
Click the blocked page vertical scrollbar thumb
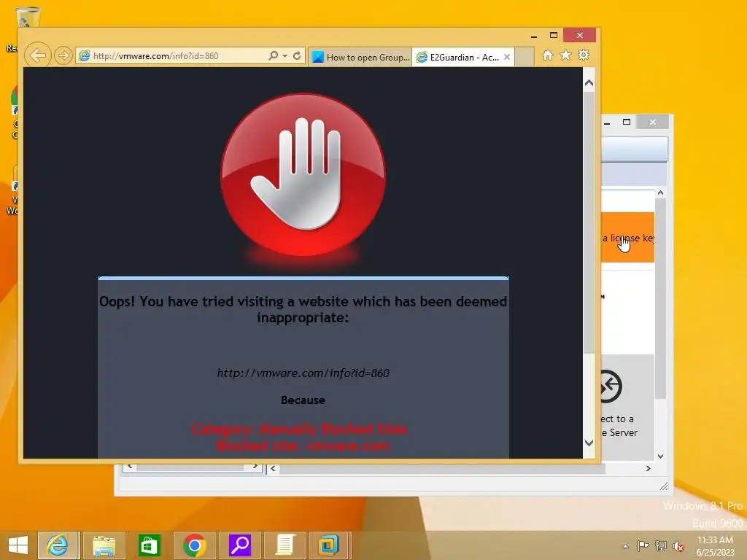point(589,222)
